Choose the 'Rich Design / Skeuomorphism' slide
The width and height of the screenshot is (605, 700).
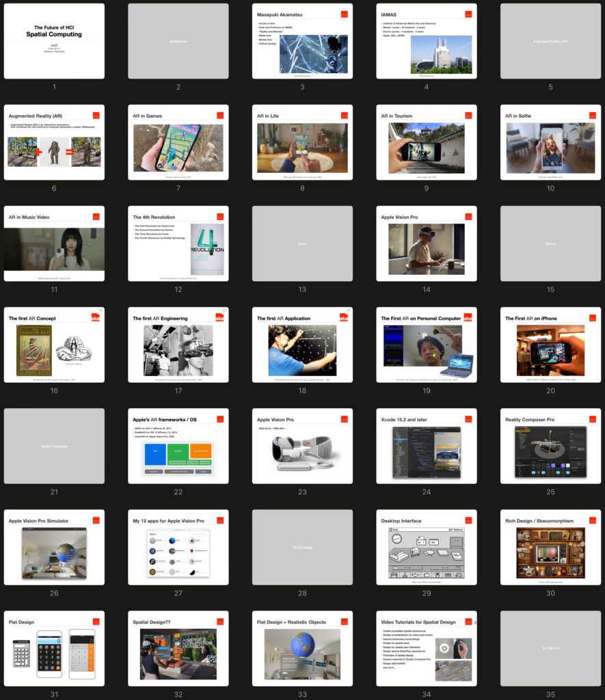(550, 548)
